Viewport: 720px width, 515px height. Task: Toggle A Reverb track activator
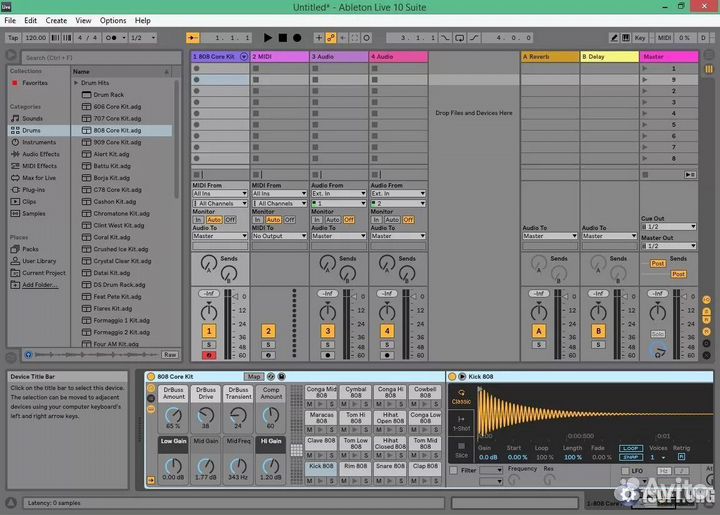(x=539, y=331)
